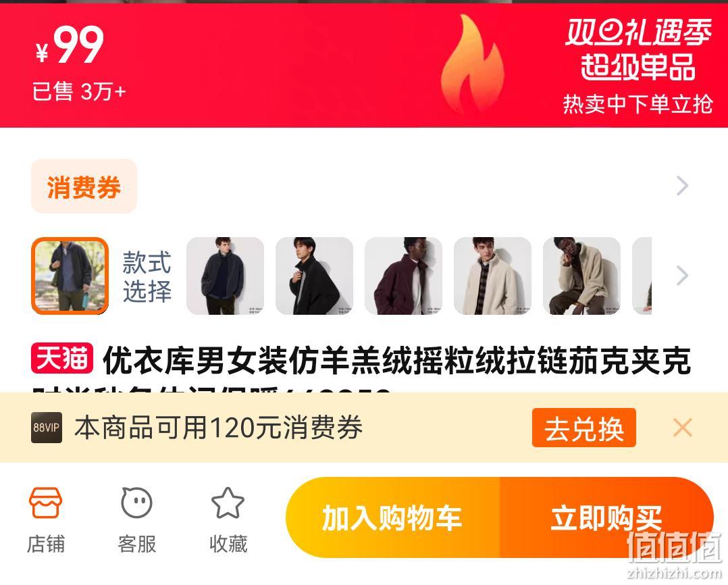Open the 双旦礼遇季 超级单品 promotion banner
728x585 pixels.
[x=638, y=66]
